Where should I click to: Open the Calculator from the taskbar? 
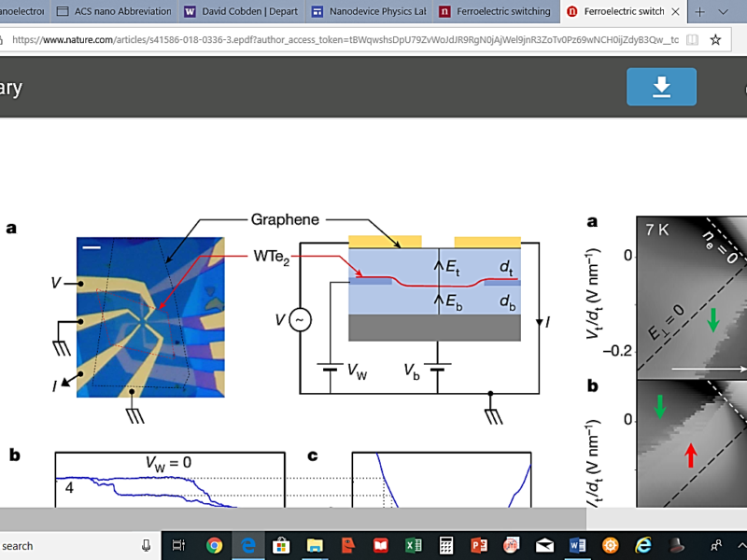tap(446, 545)
